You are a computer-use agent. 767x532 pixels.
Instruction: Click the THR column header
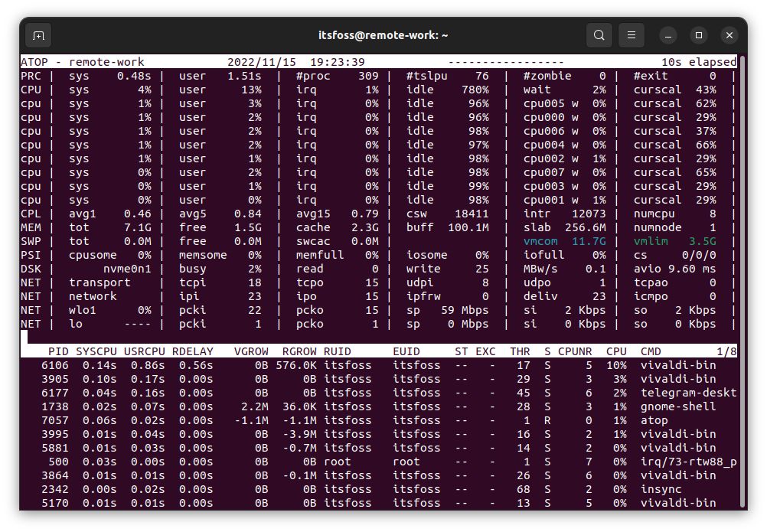coord(520,351)
